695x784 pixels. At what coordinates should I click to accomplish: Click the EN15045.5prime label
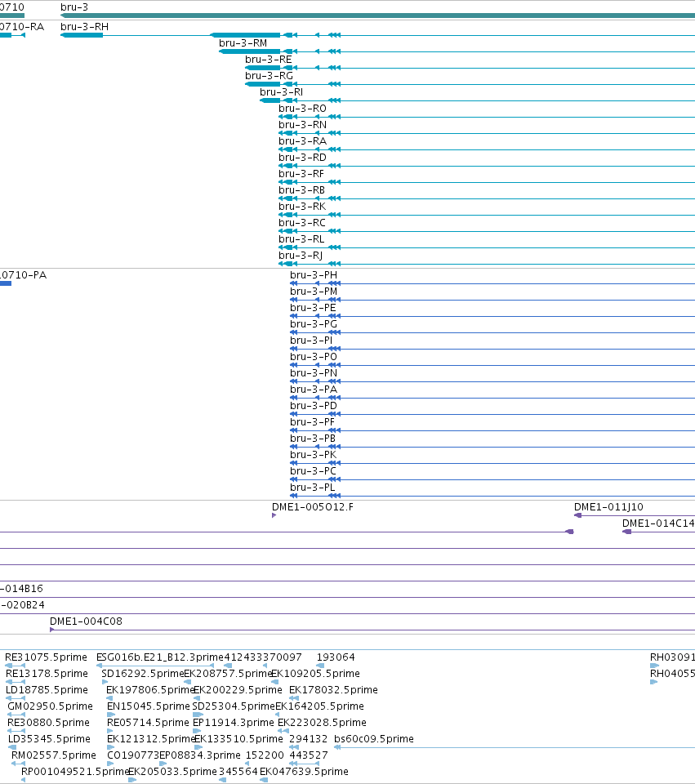[149, 706]
